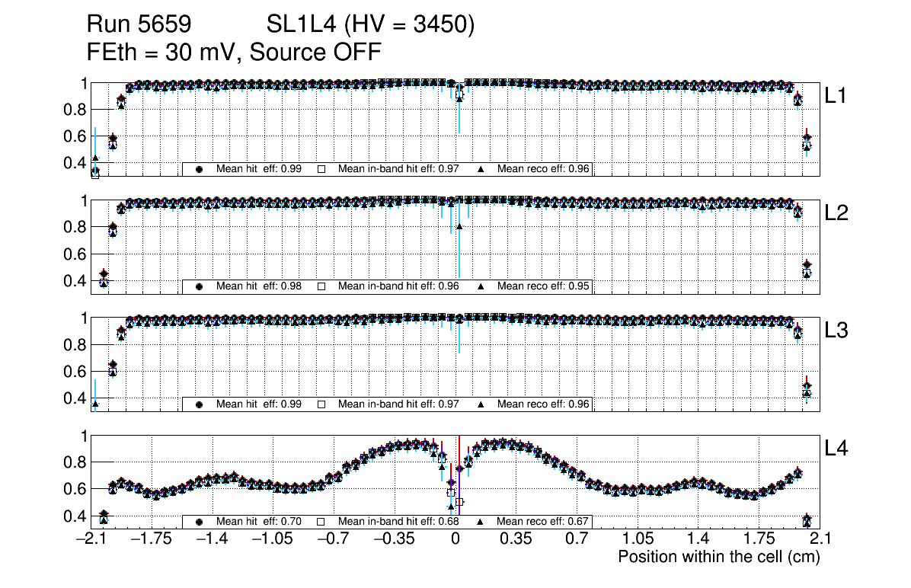Click the filled circle legend marker in L3 panel
This screenshot has height=588, width=911.
coord(200,404)
